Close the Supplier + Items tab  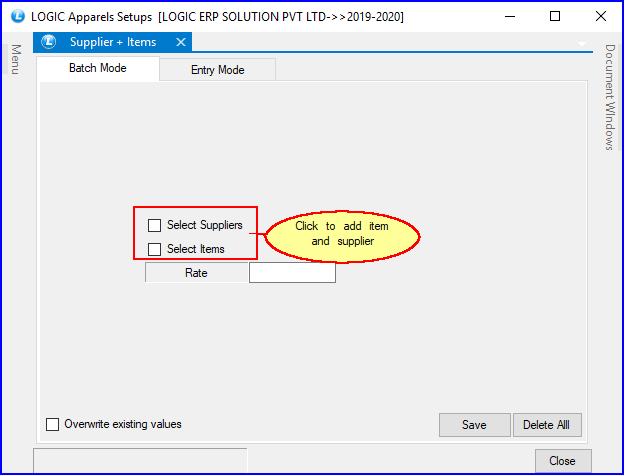coord(180,42)
